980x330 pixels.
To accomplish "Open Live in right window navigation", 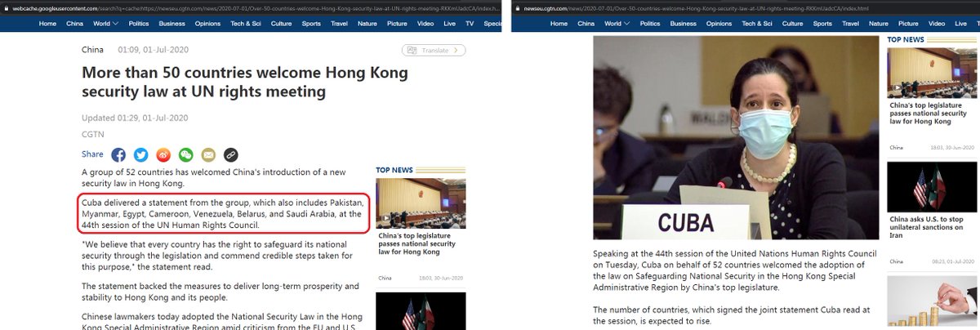I will (962, 24).
